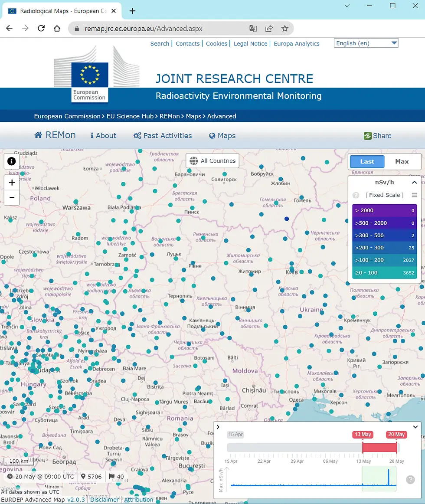
Task: Select the >200 - 300 legend range
Action: (385, 248)
